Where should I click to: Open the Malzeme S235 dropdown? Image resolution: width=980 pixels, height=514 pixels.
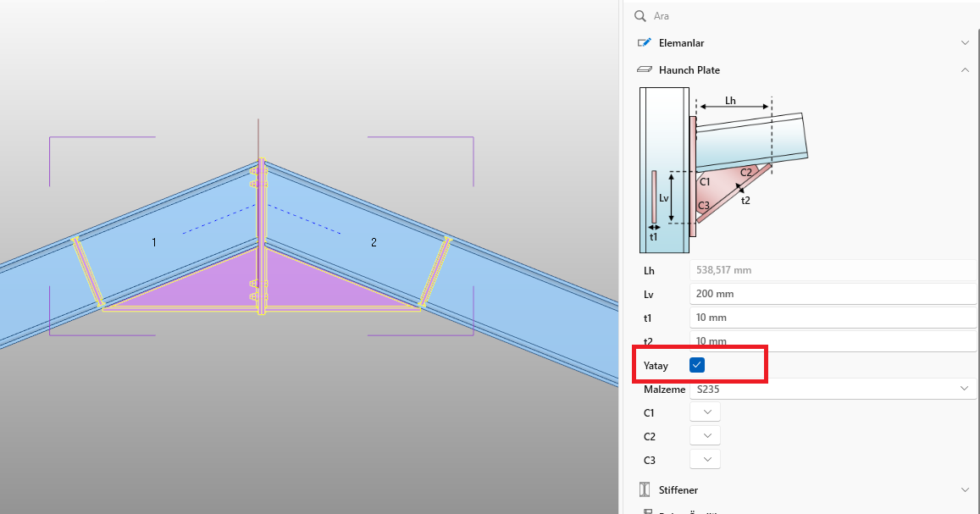pos(833,389)
